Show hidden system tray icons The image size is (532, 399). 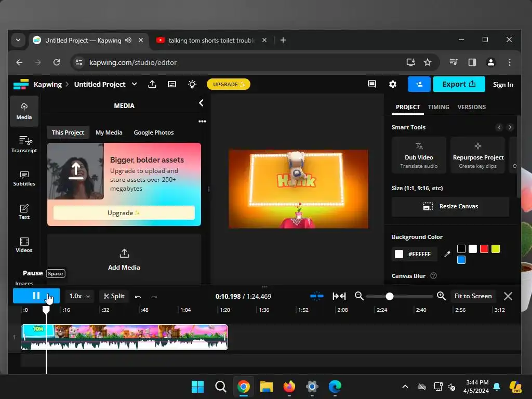tap(405, 387)
